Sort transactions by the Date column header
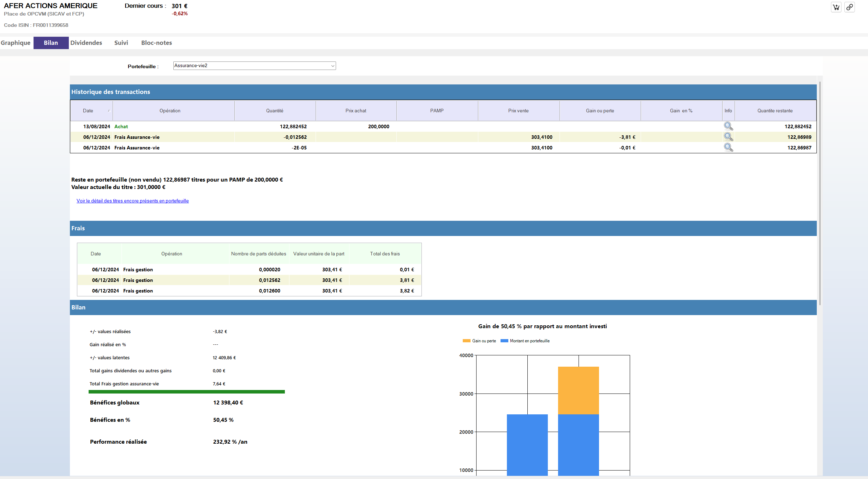Viewport: 868px width, 479px height. click(x=92, y=111)
